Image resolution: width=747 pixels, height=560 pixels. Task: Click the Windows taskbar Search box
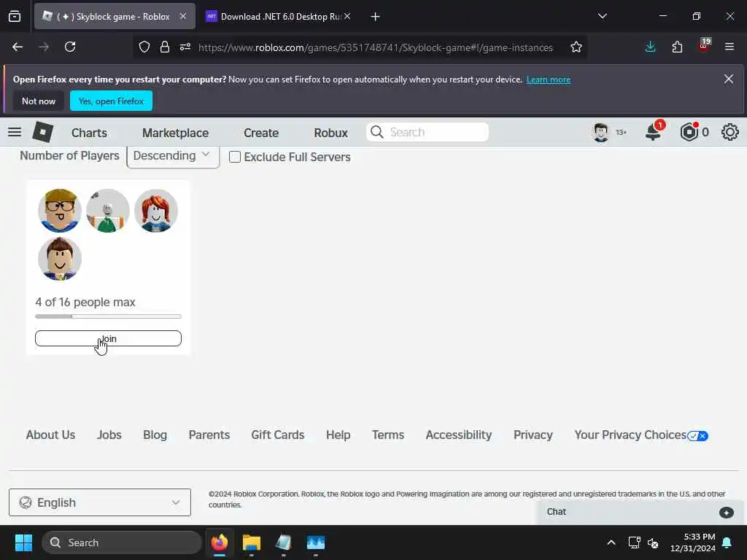coord(122,542)
